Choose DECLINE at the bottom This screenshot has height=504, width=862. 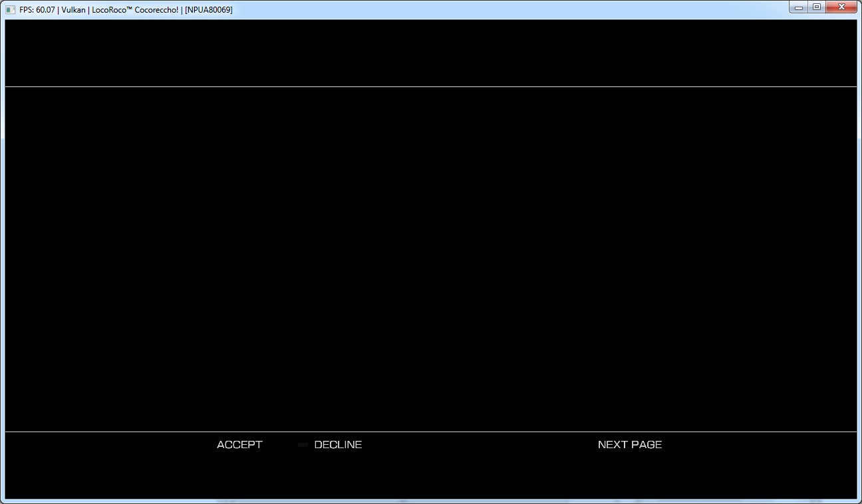338,445
